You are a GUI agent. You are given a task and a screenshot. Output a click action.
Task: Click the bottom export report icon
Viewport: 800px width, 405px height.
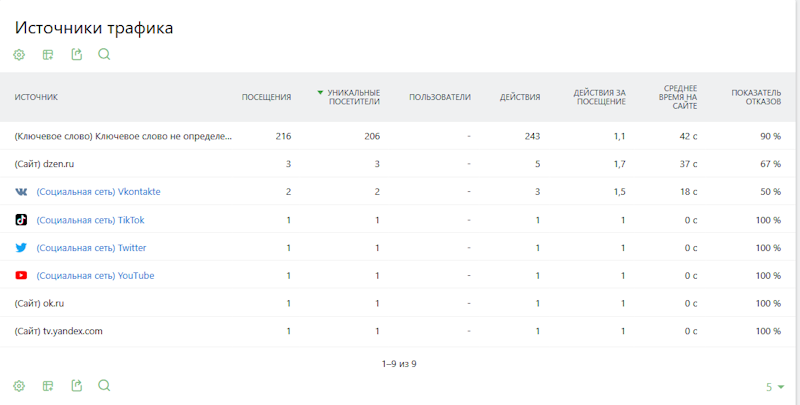click(77, 385)
